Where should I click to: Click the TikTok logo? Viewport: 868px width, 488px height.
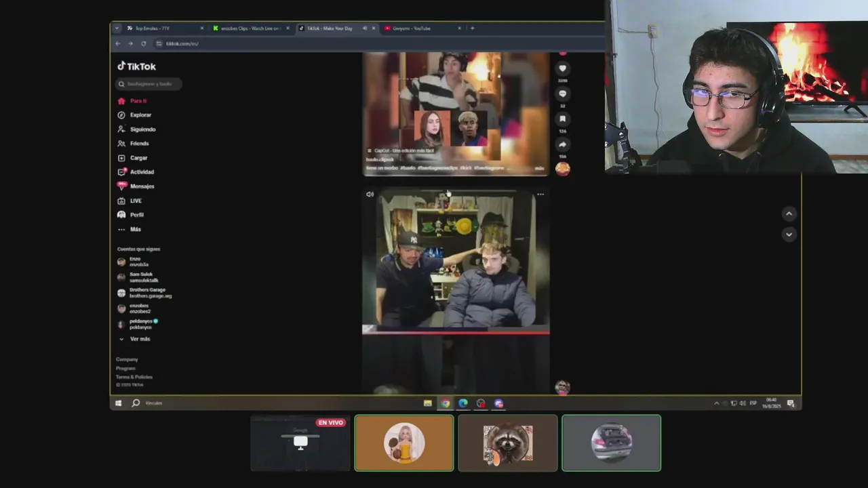136,66
